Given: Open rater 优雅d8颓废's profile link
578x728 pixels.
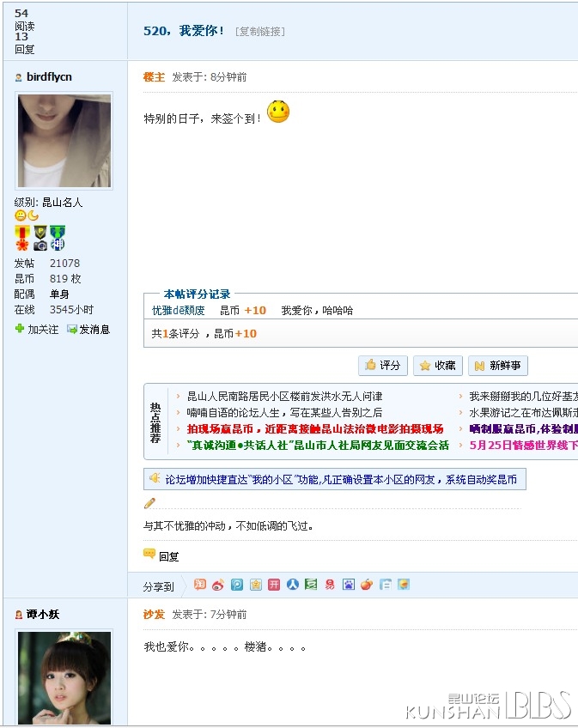Looking at the screenshot, I should click(x=178, y=311).
